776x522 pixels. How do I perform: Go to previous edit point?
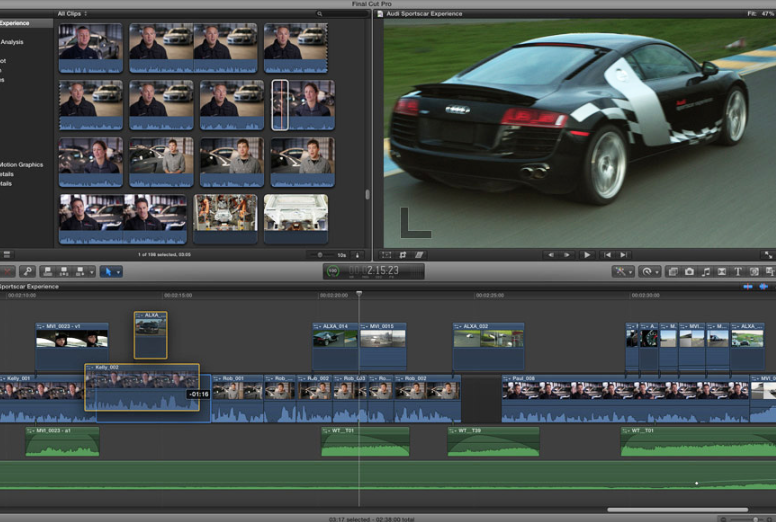[x=607, y=255]
